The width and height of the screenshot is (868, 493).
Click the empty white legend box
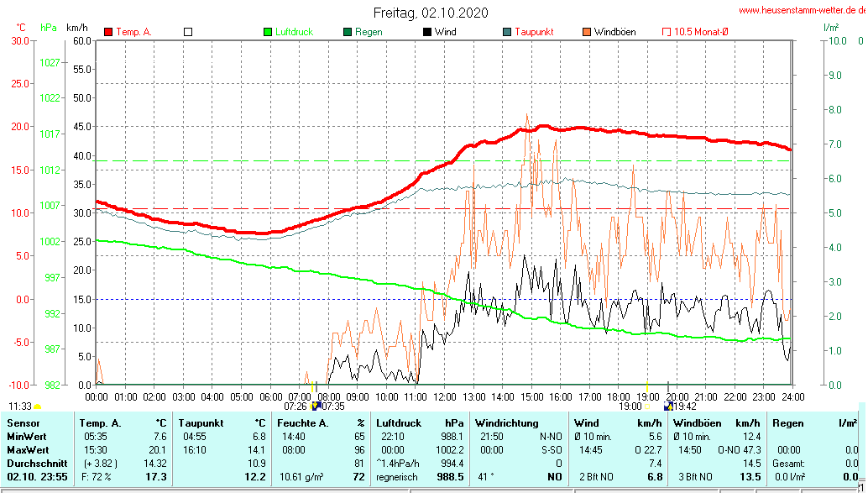pos(188,32)
